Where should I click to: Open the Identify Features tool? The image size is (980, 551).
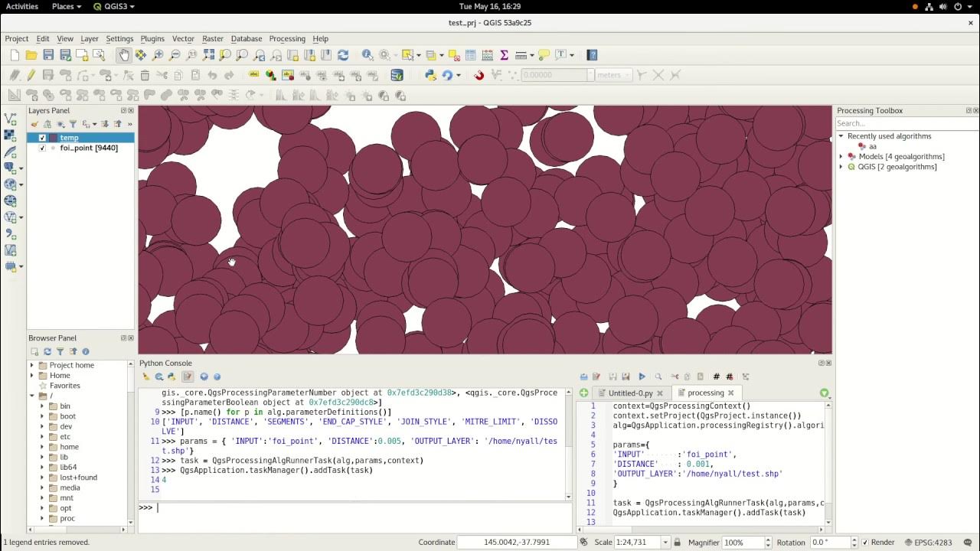point(367,55)
